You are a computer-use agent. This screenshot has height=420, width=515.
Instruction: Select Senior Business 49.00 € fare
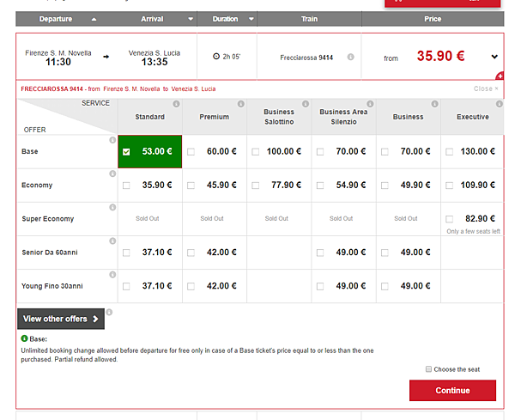click(385, 253)
